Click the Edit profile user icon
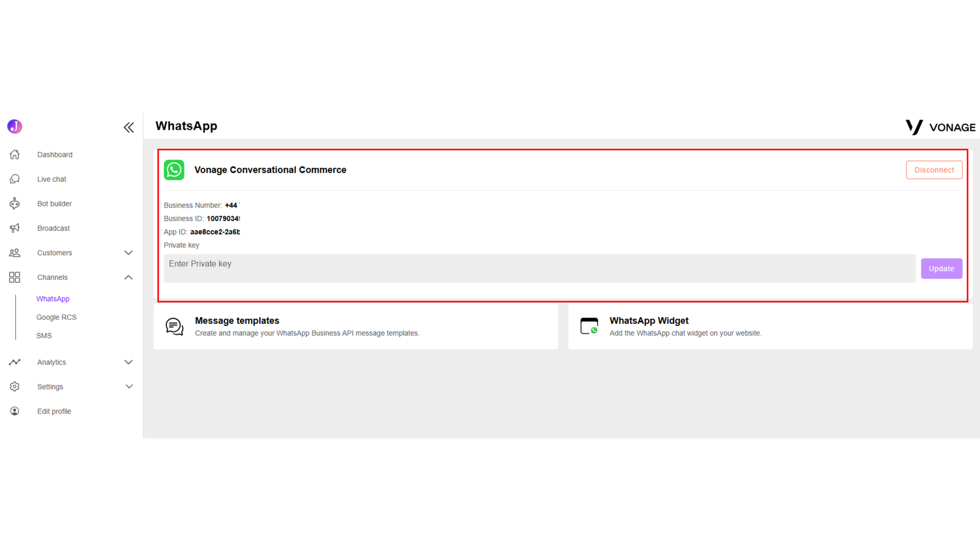The image size is (980, 551). pos(15,411)
